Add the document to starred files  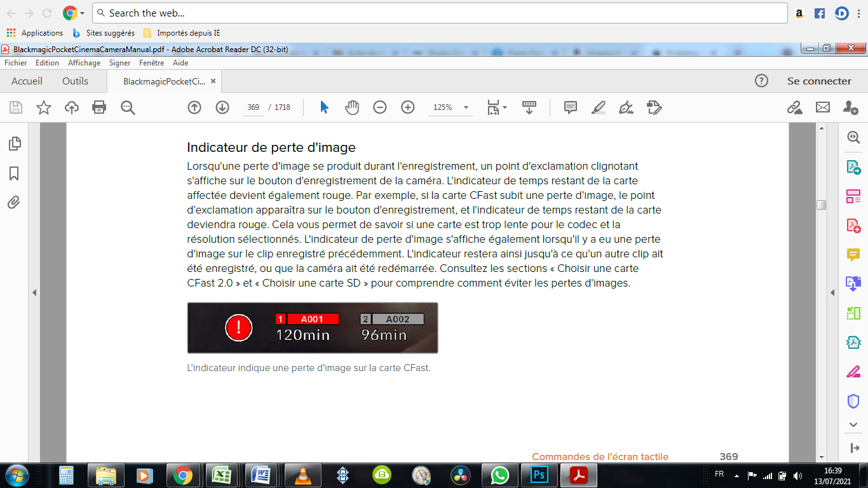(43, 107)
